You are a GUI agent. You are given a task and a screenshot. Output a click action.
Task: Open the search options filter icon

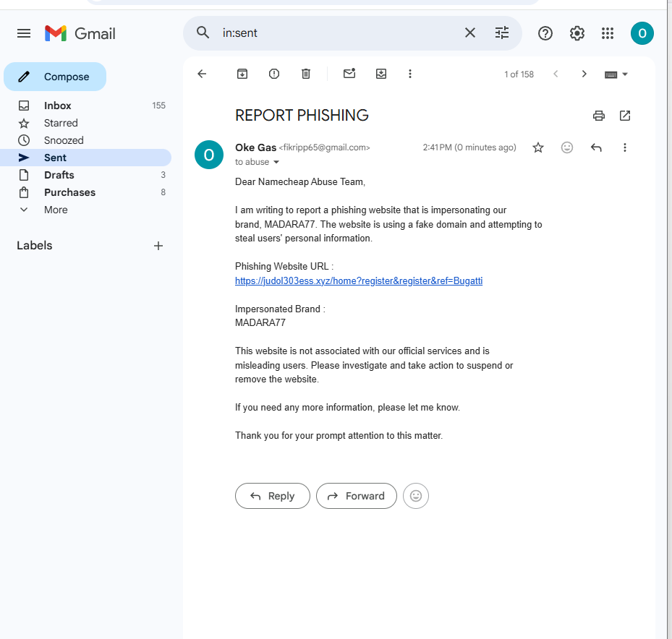pyautogui.click(x=502, y=33)
